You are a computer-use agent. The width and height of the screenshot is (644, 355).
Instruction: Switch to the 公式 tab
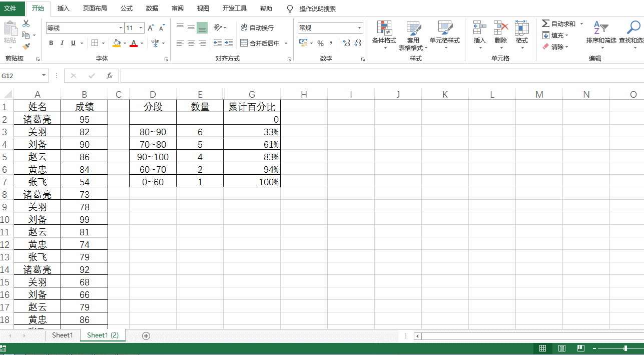tap(127, 9)
